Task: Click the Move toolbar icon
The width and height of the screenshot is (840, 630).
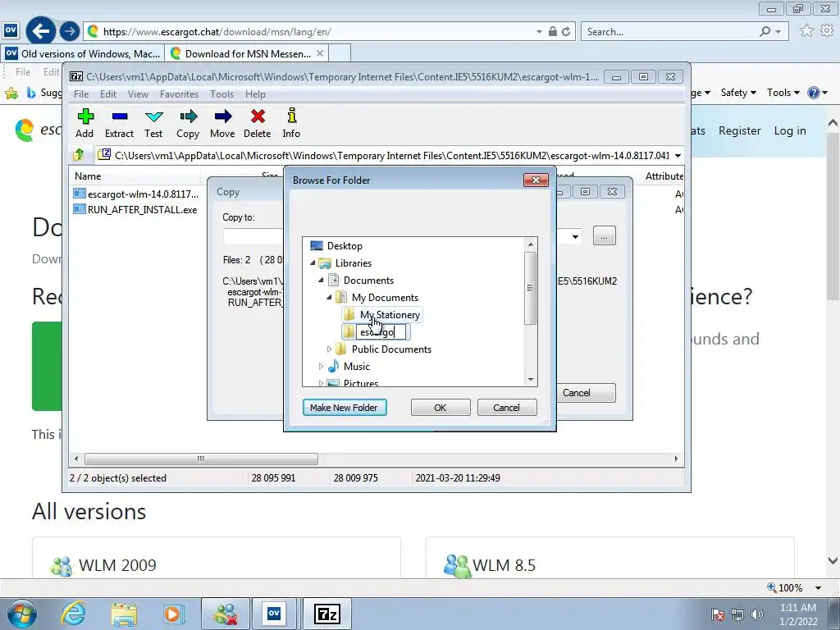Action: pos(222,123)
